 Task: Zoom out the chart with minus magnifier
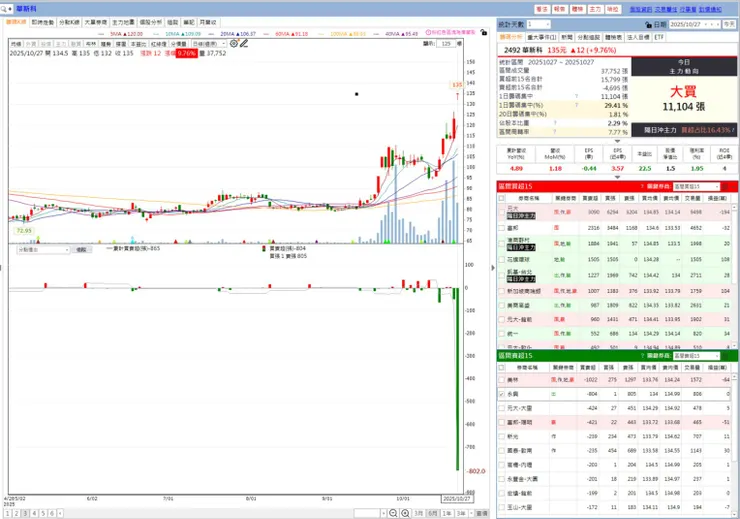pos(393,513)
